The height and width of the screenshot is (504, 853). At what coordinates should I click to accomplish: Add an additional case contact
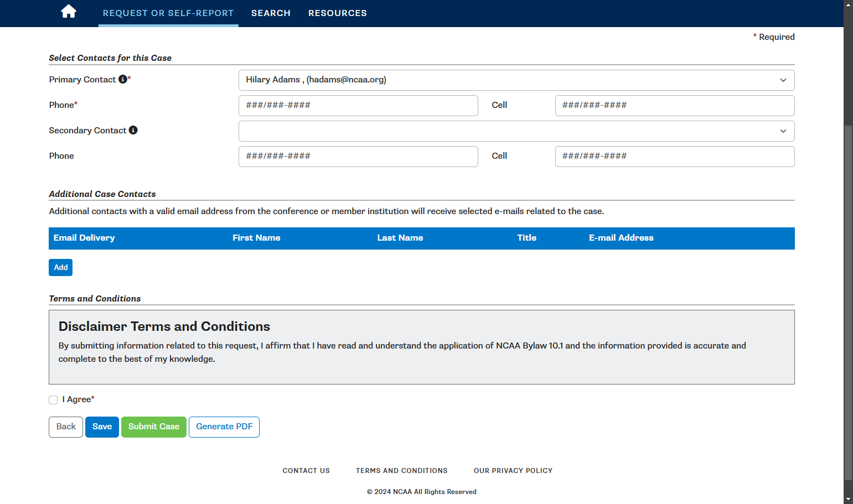[61, 268]
